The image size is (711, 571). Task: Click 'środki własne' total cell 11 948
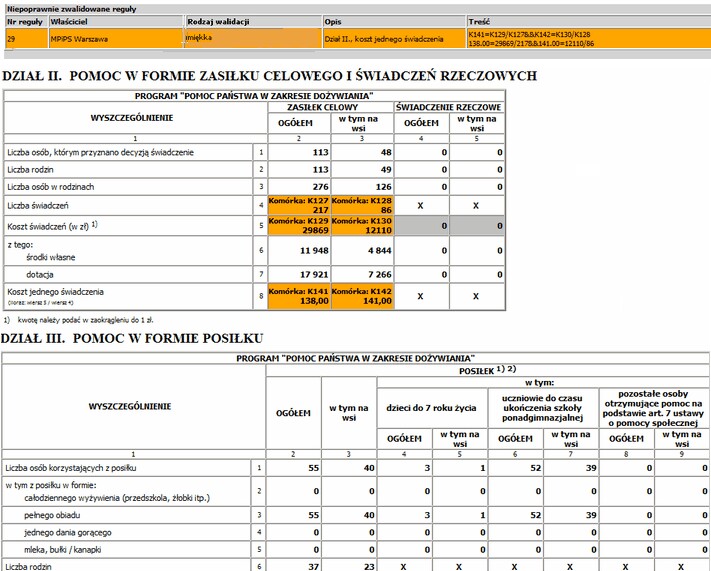[x=299, y=250]
